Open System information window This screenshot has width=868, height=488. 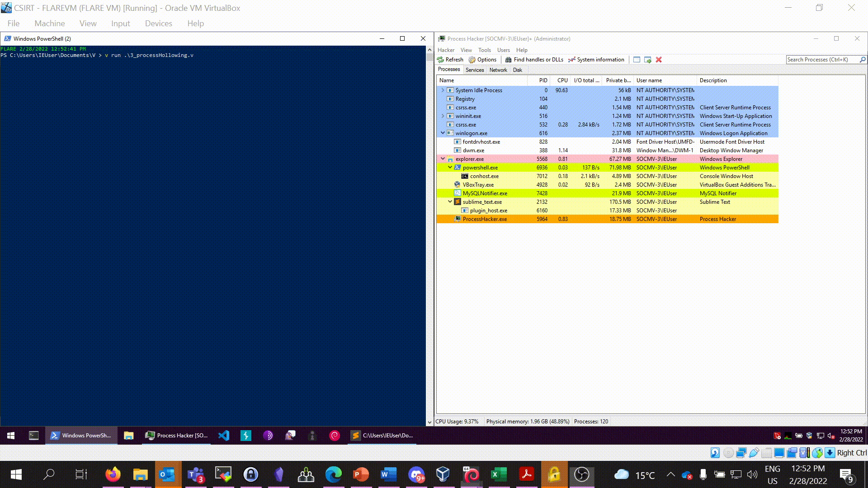[596, 60]
